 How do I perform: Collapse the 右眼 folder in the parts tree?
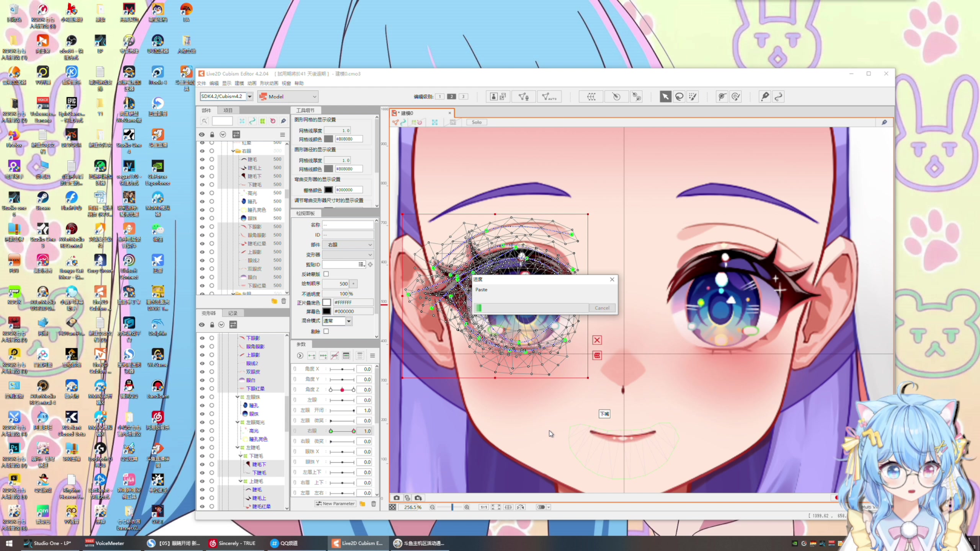point(233,151)
